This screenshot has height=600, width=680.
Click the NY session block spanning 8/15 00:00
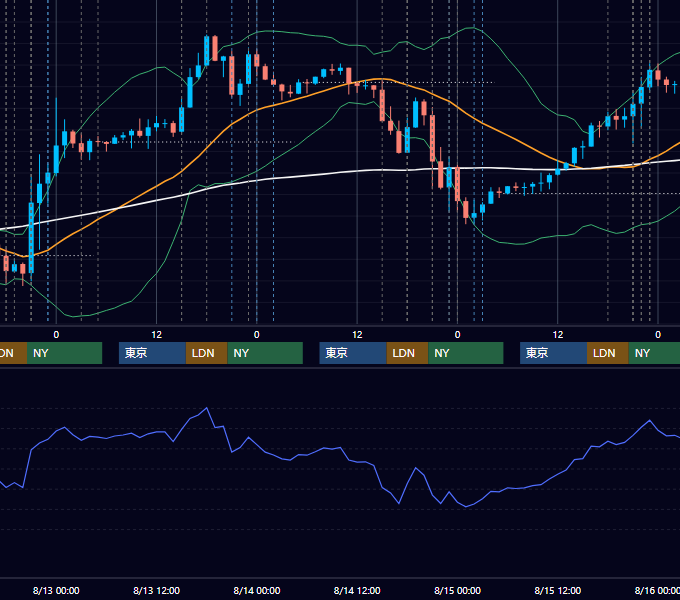(466, 353)
